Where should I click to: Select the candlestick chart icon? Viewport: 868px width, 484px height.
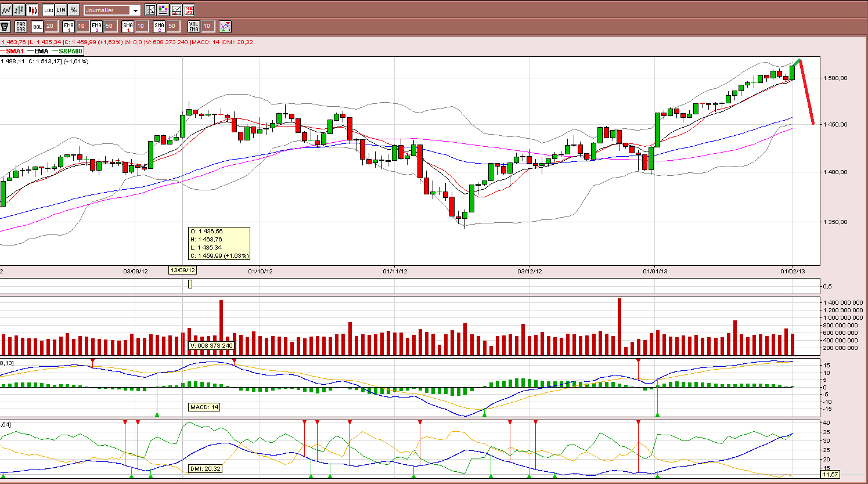pos(32,10)
